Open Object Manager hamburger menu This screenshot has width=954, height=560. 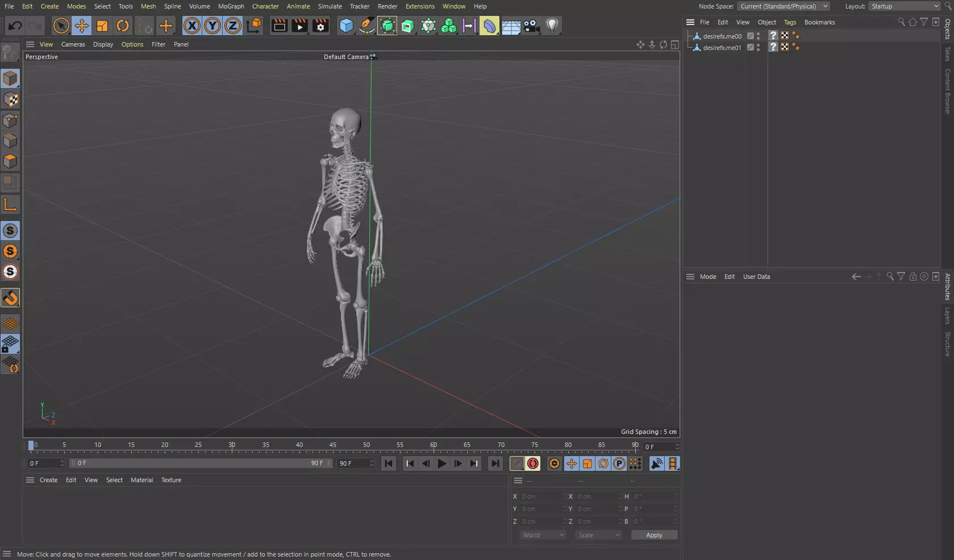[x=690, y=22]
